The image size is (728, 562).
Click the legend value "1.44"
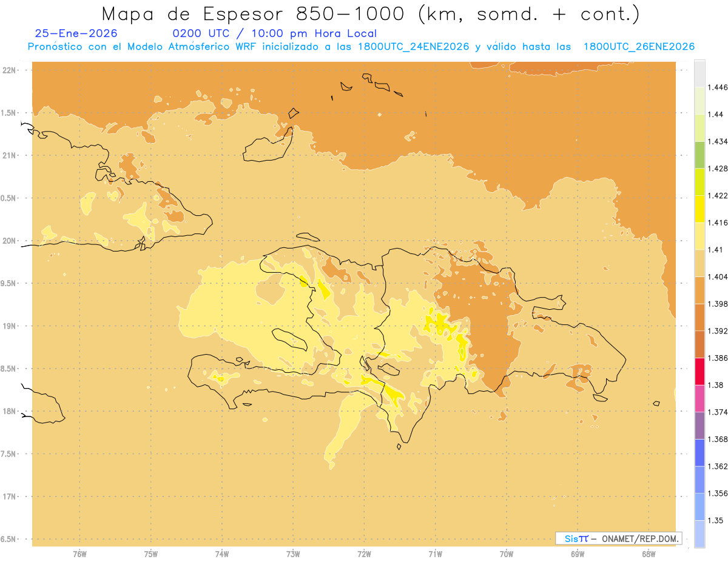click(717, 115)
